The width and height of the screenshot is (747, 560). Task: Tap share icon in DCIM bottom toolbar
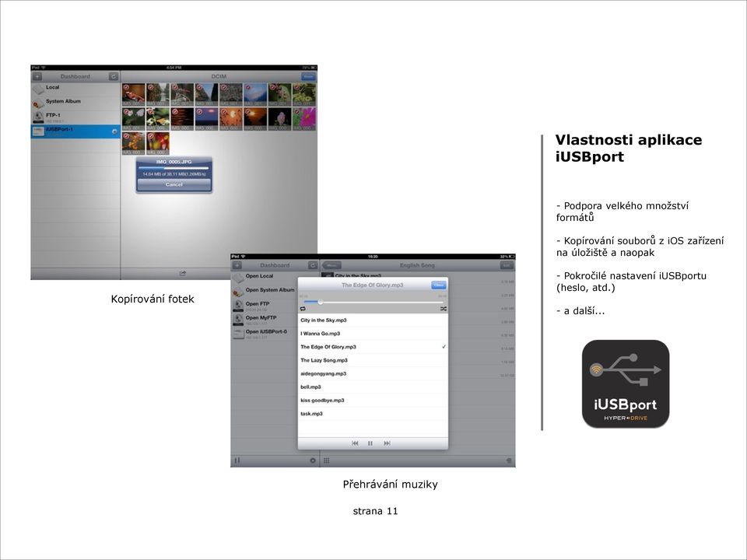pyautogui.click(x=182, y=274)
